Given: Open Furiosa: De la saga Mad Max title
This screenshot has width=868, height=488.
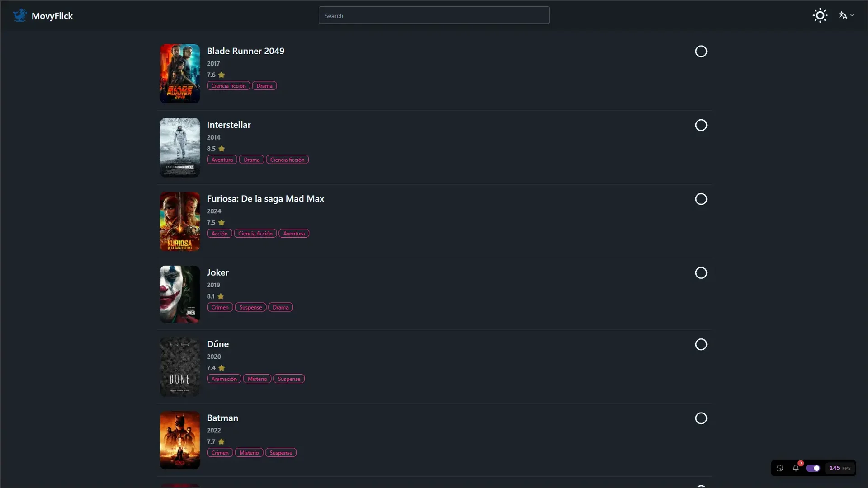Looking at the screenshot, I should [x=265, y=199].
